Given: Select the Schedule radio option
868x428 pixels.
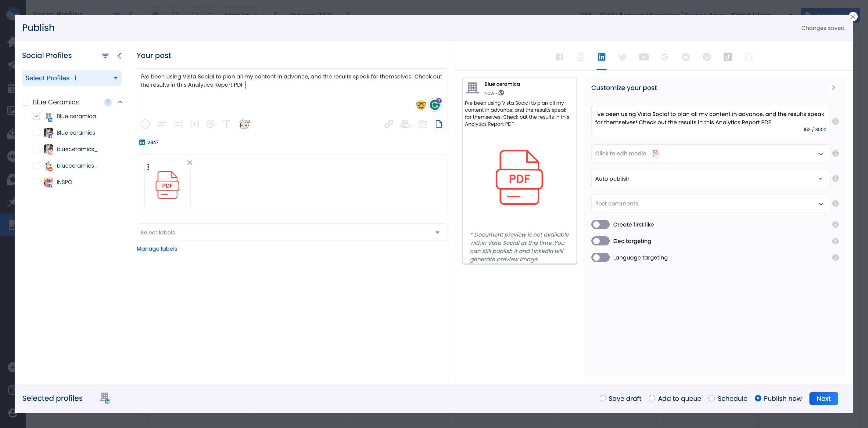Looking at the screenshot, I should 712,398.
